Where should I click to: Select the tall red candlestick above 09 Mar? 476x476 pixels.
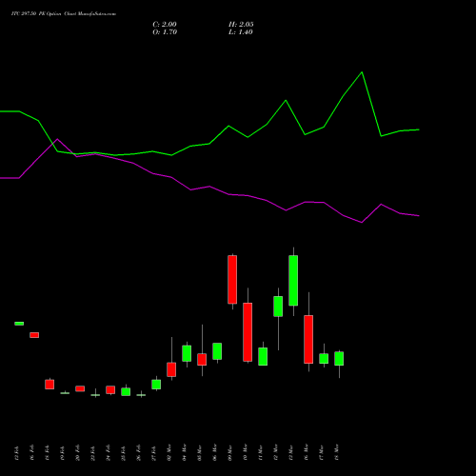[232, 280]
